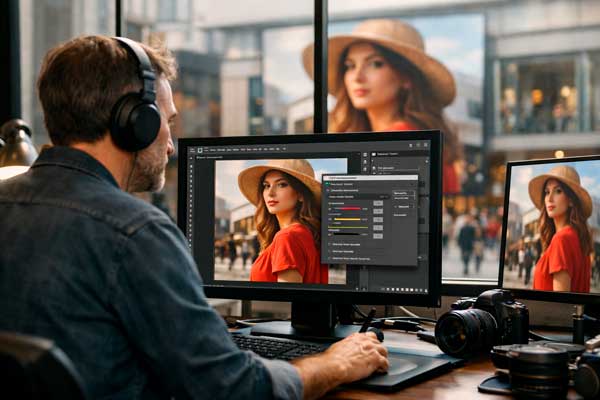
Task: Toggle the green indicator at the dialog's top-left
Action: 327,184
